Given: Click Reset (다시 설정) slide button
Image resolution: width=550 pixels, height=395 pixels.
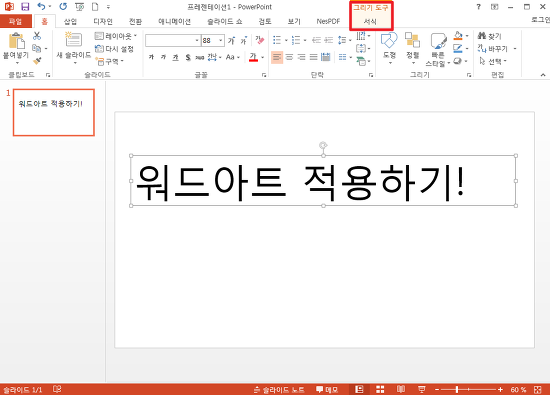Looking at the screenshot, I should 114,49.
